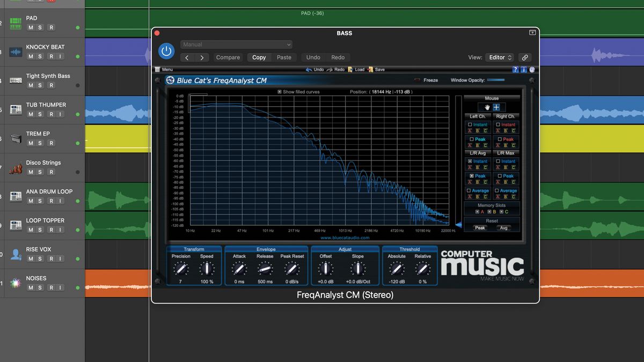Click the Save icon in the plugin toolbar
The width and height of the screenshot is (644, 362).
370,69
